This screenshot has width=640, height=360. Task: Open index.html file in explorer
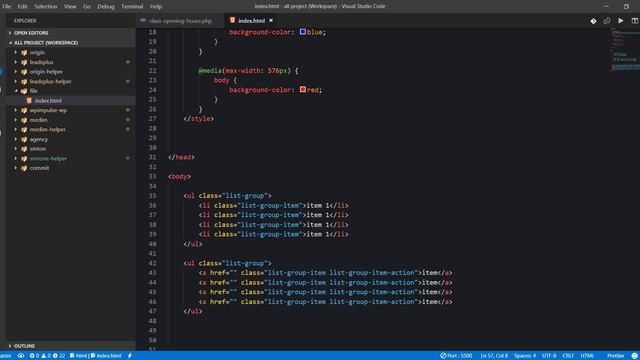point(48,100)
